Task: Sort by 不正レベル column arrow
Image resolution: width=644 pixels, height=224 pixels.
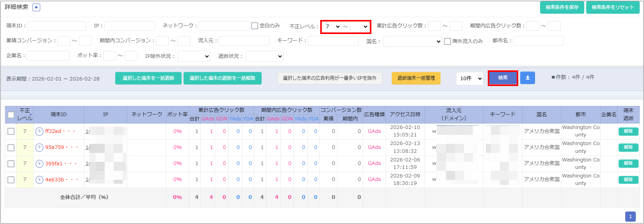Action: (30, 115)
